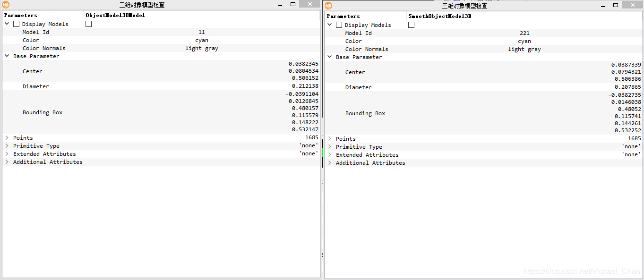Click the Bounding Box label in right window
Image resolution: width=644 pixels, height=280 pixels.
click(365, 113)
